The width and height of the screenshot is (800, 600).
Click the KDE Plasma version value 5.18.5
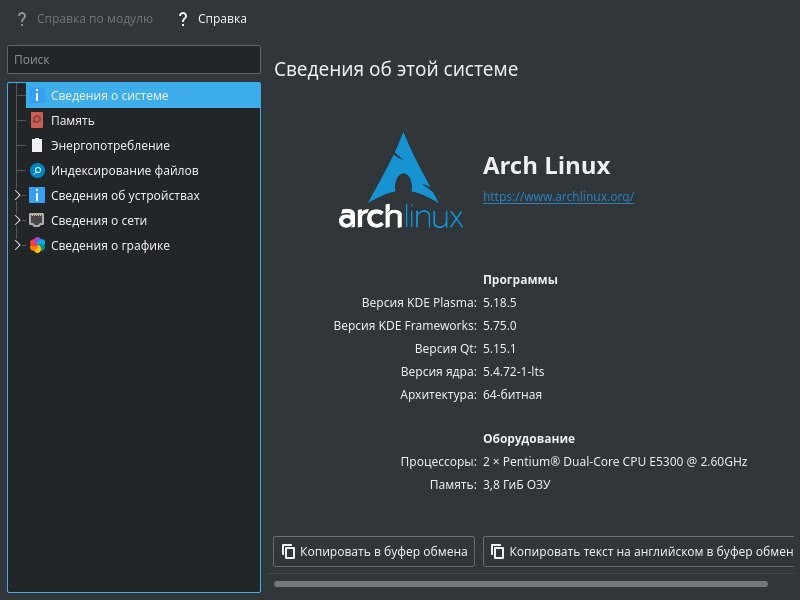click(x=499, y=303)
